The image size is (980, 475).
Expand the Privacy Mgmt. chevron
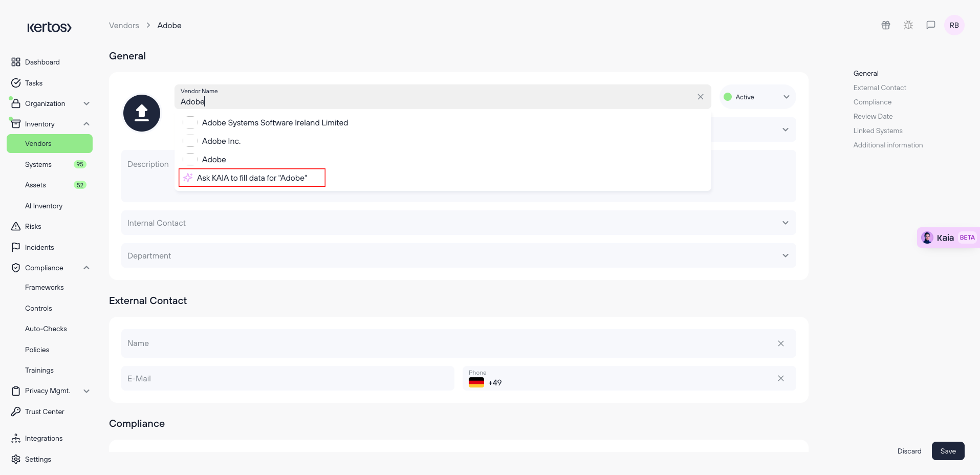click(86, 391)
